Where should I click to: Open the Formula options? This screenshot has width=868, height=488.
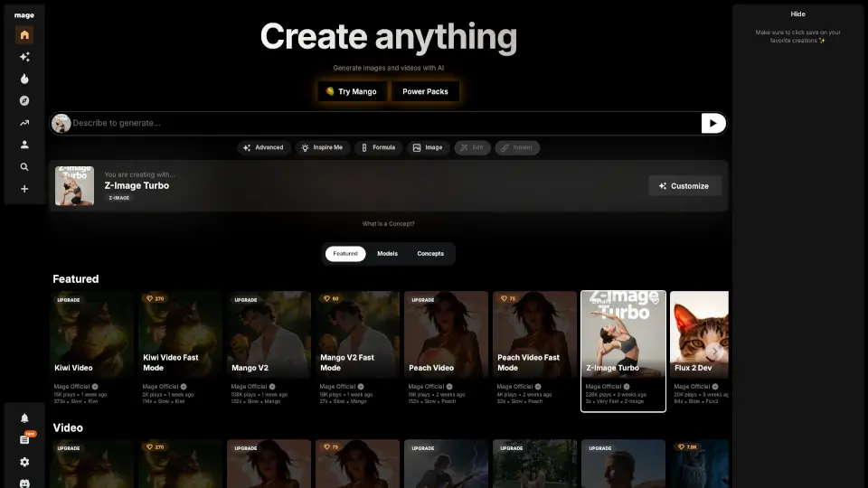click(378, 147)
